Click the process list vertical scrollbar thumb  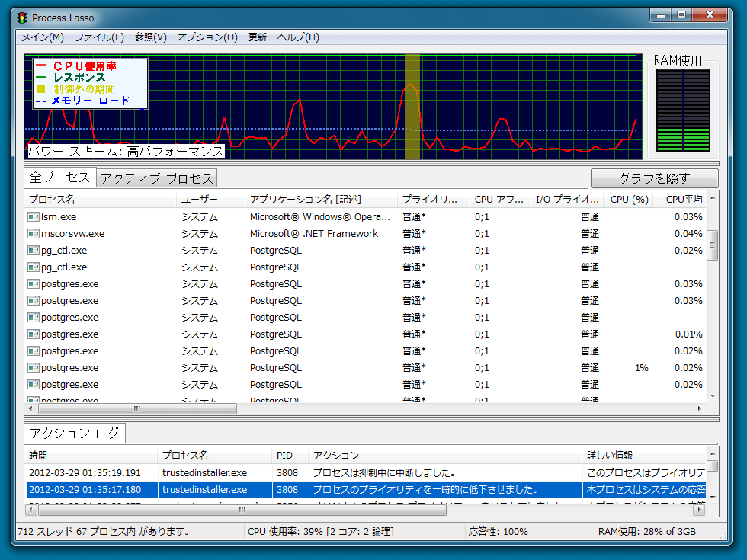pyautogui.click(x=712, y=245)
